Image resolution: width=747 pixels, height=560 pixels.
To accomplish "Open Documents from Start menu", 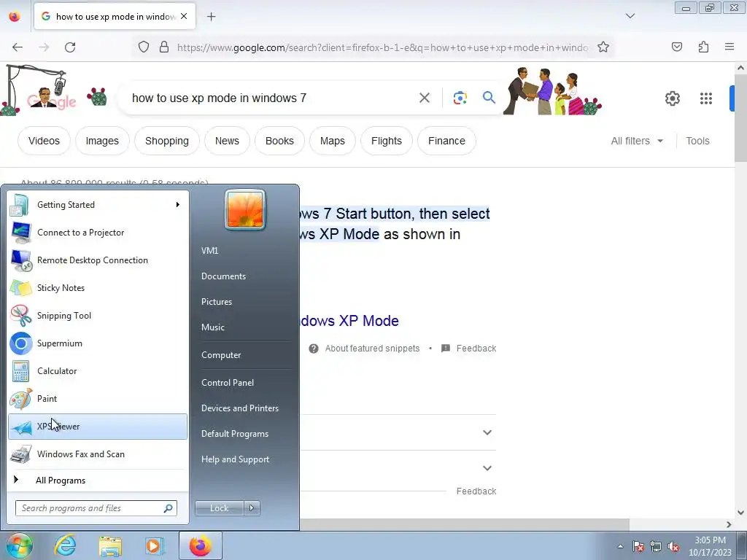I will (223, 276).
